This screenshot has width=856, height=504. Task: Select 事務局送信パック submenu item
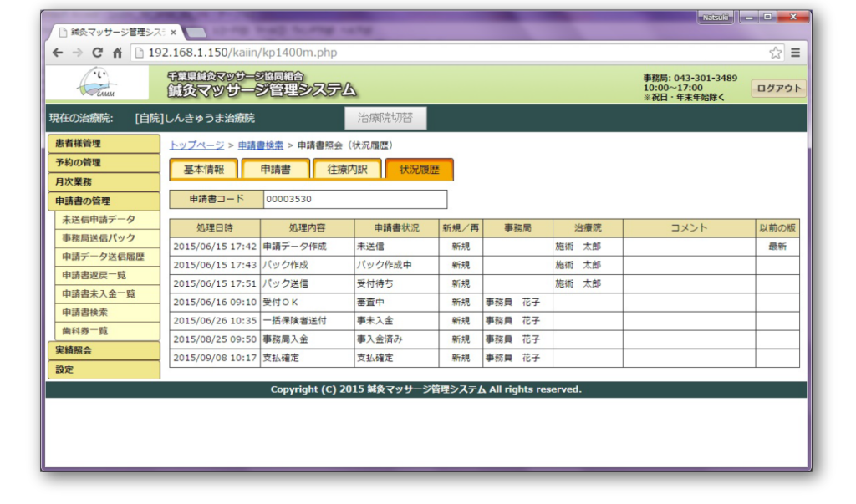click(107, 238)
